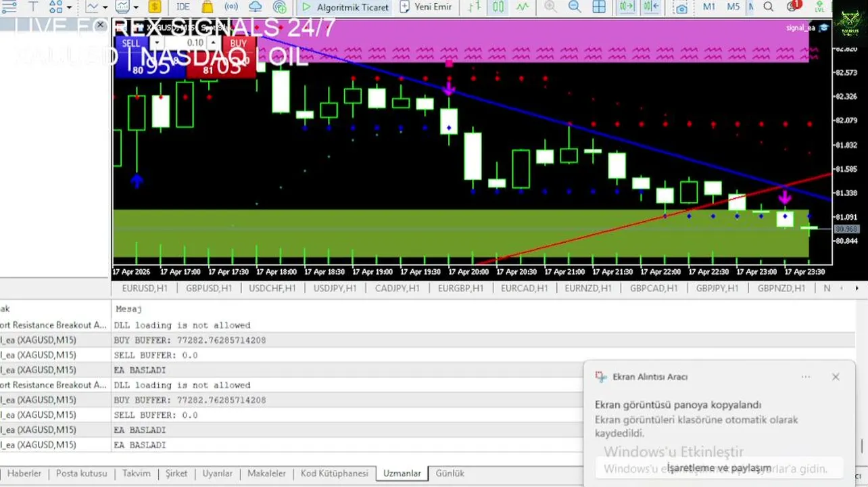Close the Ekran Alıntısı Aracı notification
868x487 pixels.
(836, 377)
